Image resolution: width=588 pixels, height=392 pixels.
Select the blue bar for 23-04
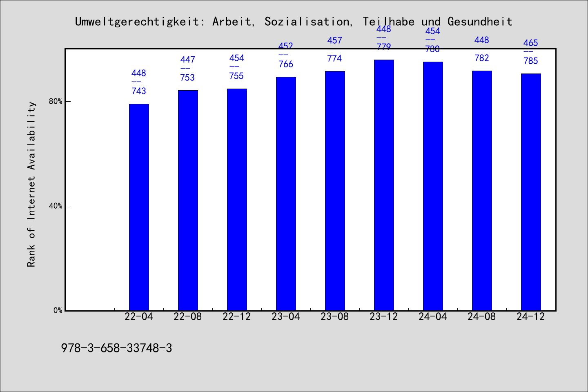tap(286, 194)
